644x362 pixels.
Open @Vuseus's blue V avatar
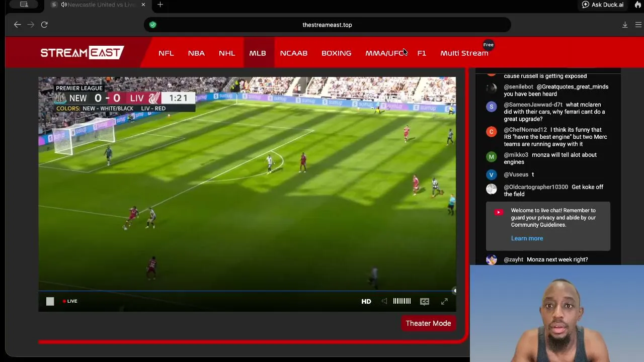[x=492, y=174]
